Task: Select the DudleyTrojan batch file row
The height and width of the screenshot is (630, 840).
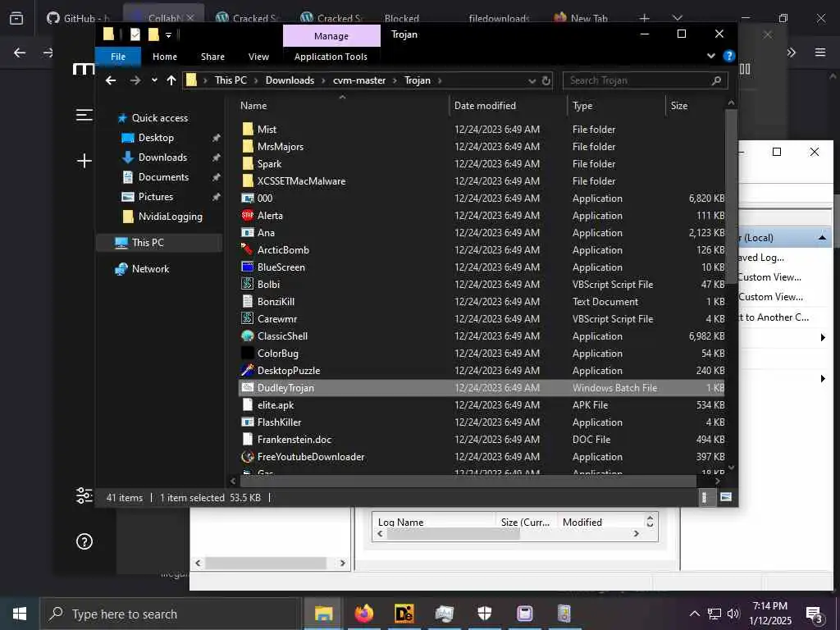Action: click(482, 388)
